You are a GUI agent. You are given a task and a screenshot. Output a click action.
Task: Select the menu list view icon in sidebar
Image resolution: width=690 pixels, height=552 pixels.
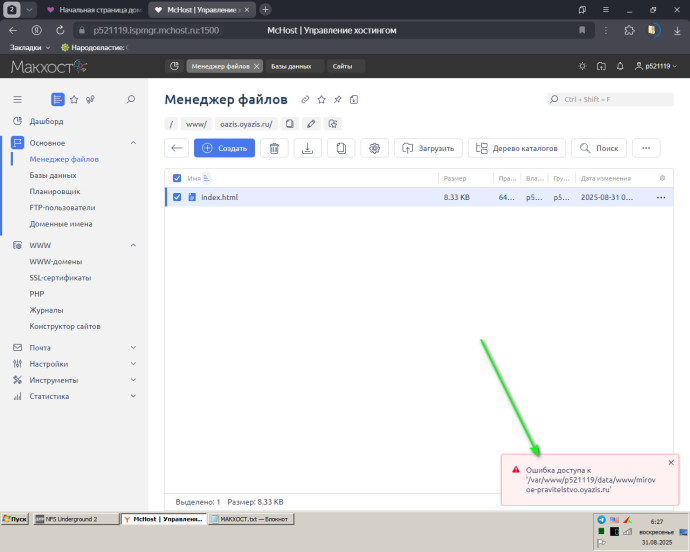tap(58, 99)
